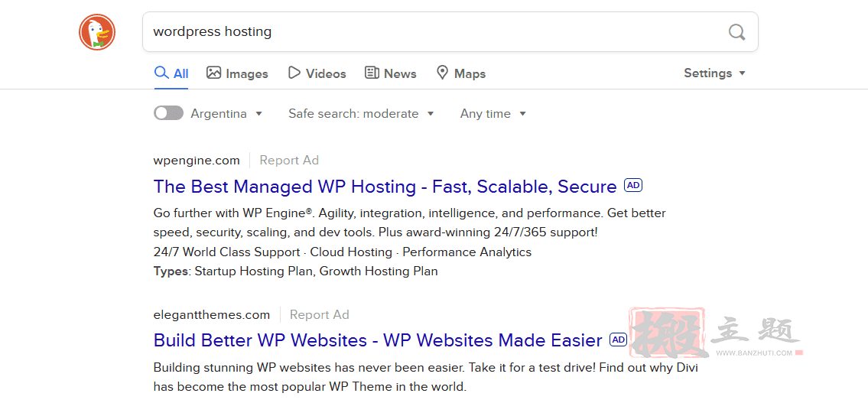Open the Any time filter dropdown
The height and width of the screenshot is (416, 868).
pyautogui.click(x=493, y=113)
